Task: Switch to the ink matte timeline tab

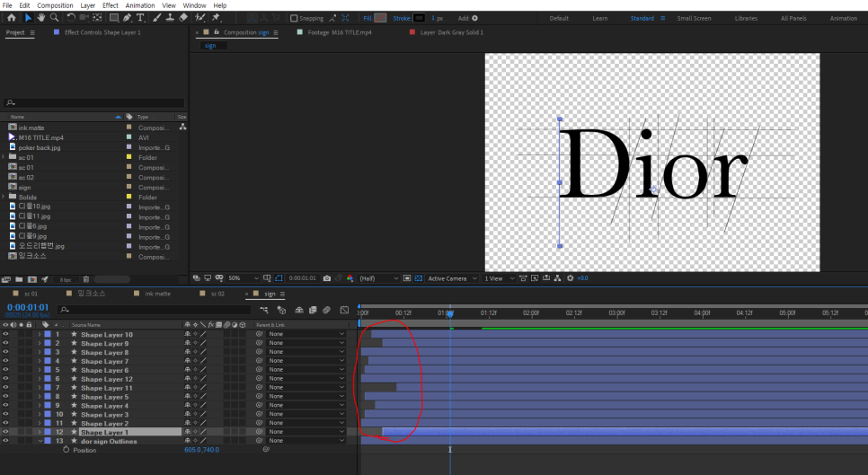Action: coord(157,294)
